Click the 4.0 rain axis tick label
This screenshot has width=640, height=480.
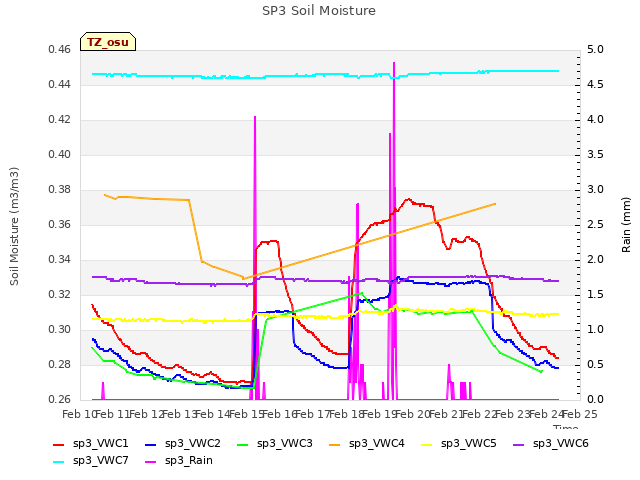click(x=595, y=120)
